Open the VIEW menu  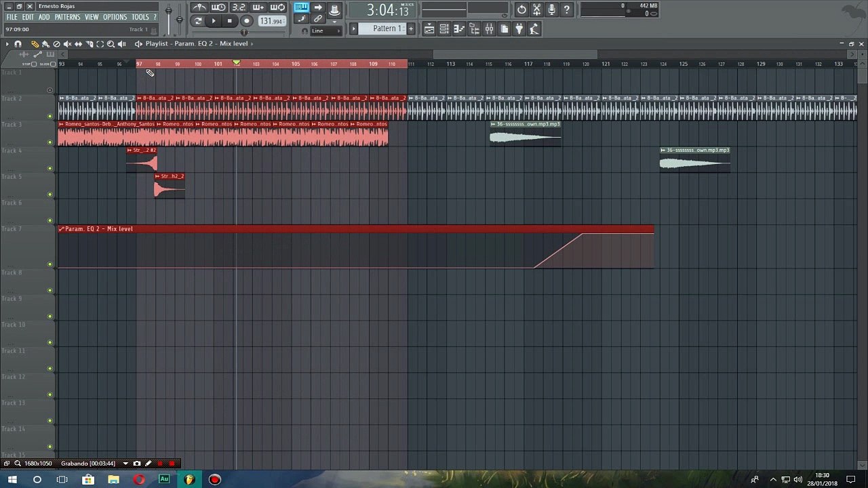point(92,17)
